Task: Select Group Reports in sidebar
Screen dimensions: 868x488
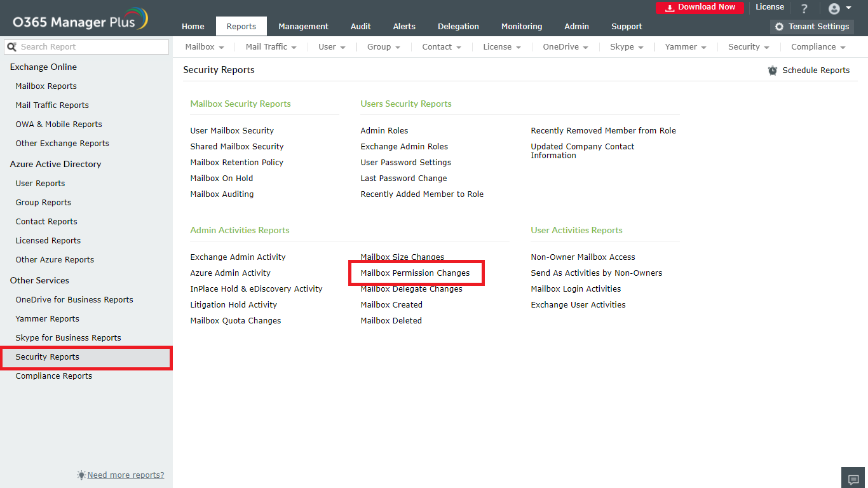Action: 43,203
